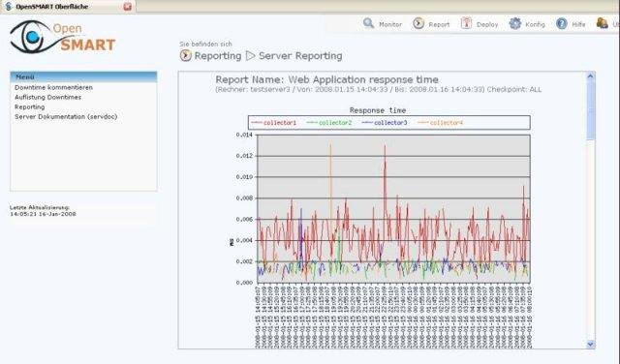Click the report vertical scrollbar thumb
Screen dimensions: 620x364
590,110
